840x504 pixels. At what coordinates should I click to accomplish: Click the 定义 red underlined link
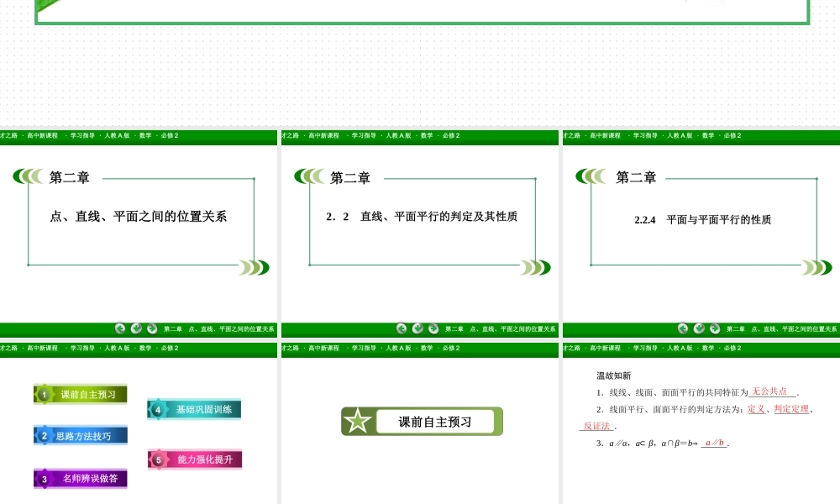[x=754, y=409]
